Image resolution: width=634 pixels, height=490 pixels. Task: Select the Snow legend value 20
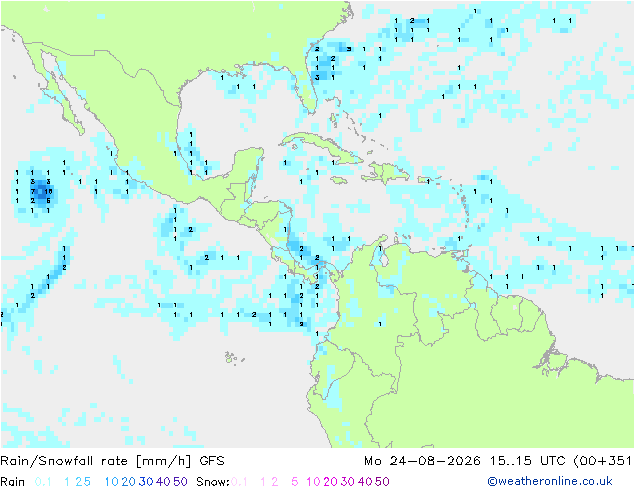pyautogui.click(x=330, y=482)
